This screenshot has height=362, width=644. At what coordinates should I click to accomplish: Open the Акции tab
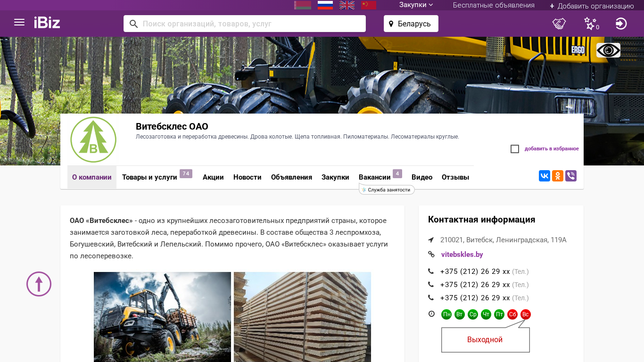click(213, 177)
